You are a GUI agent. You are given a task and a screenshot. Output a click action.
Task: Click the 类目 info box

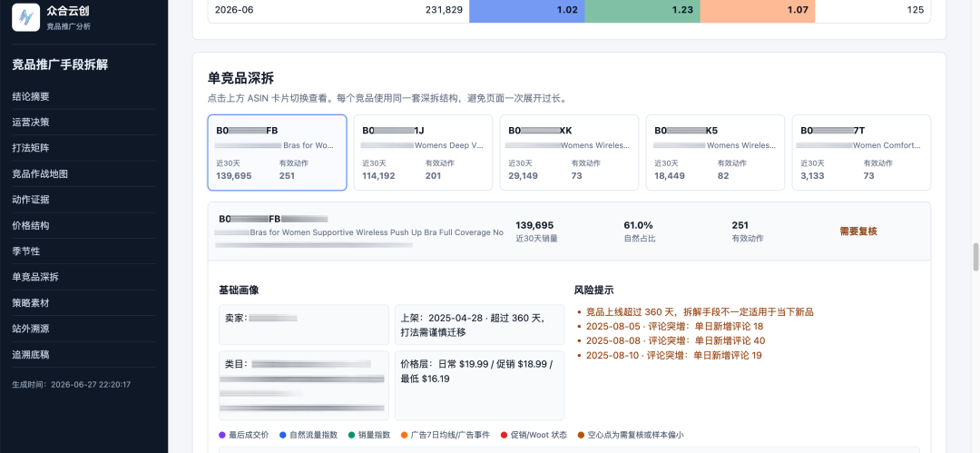coord(304,386)
